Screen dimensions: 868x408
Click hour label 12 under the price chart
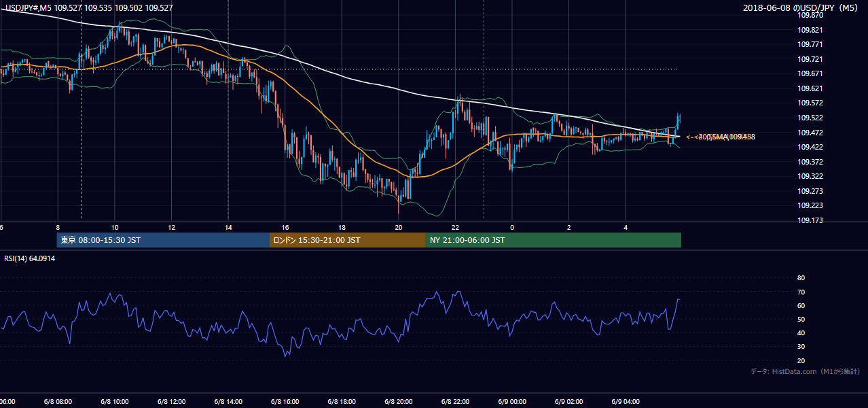click(172, 227)
